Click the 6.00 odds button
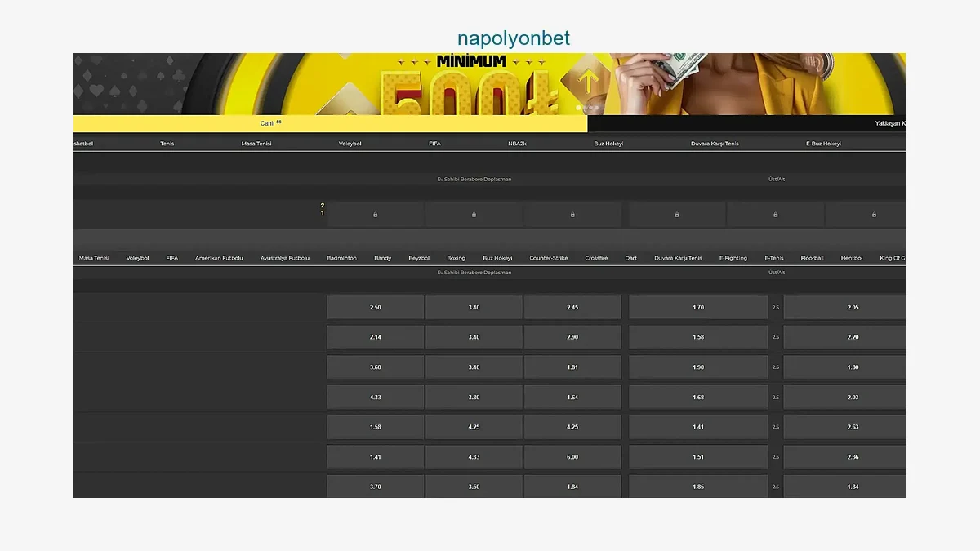This screenshot has height=551, width=980. click(x=572, y=456)
